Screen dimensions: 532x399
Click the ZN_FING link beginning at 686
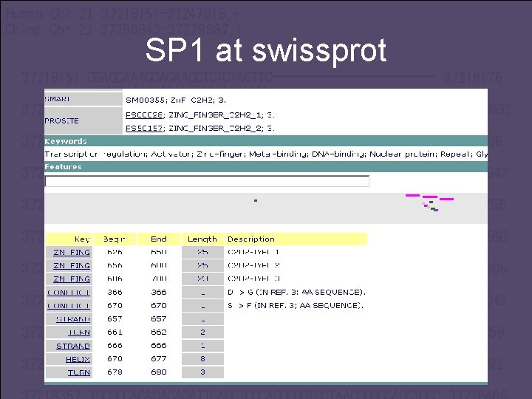pos(72,279)
